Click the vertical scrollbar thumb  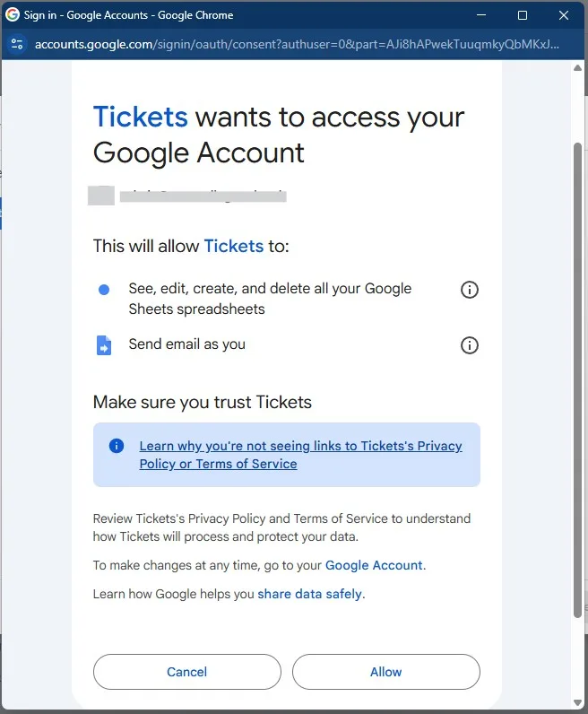pyautogui.click(x=577, y=380)
